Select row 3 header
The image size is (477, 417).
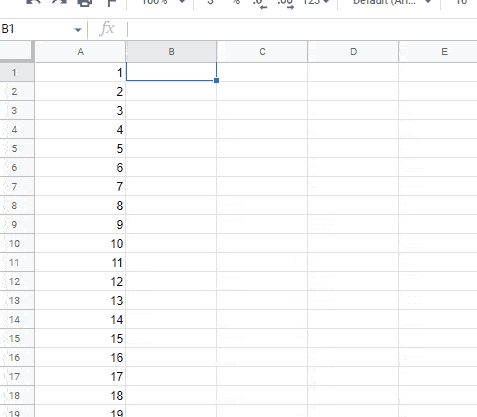17,110
